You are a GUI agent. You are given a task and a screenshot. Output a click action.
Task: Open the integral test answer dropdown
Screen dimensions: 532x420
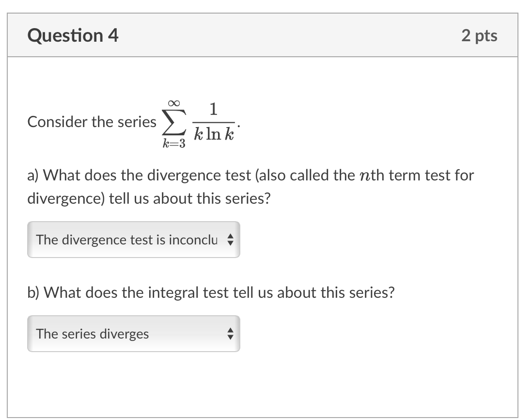[x=133, y=334]
